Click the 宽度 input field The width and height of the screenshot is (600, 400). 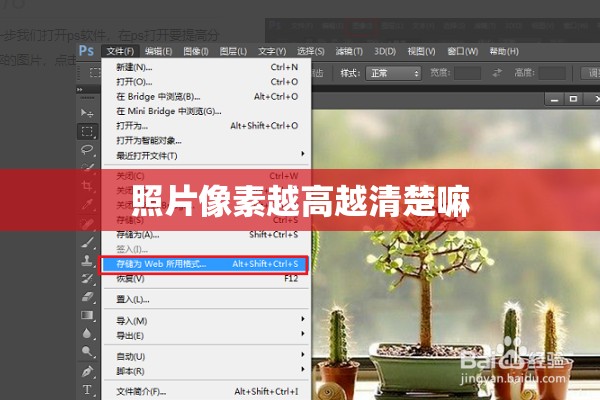pyautogui.click(x=467, y=73)
